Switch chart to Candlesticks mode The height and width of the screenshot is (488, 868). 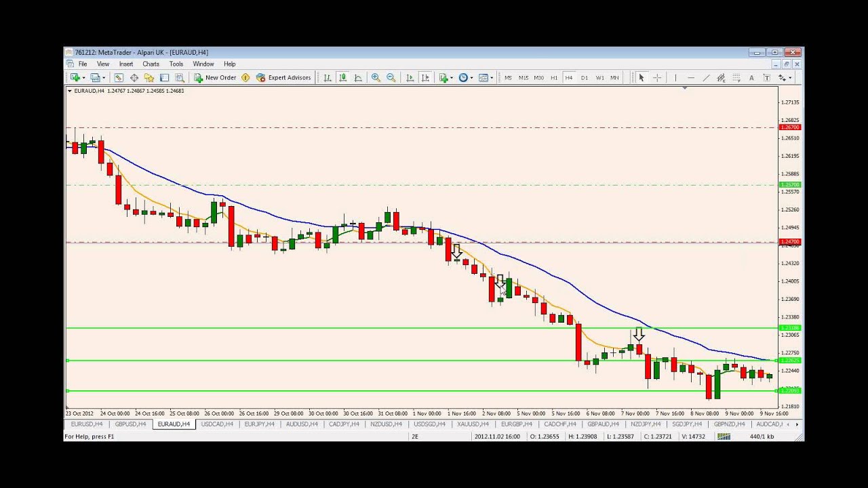(343, 78)
